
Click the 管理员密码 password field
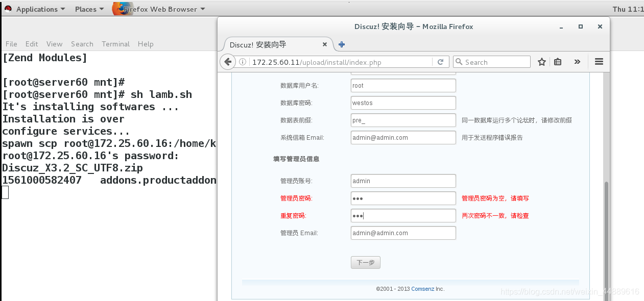403,198
